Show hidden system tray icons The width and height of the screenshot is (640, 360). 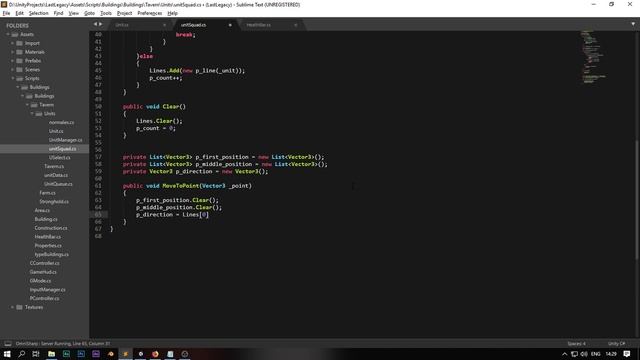pos(564,354)
